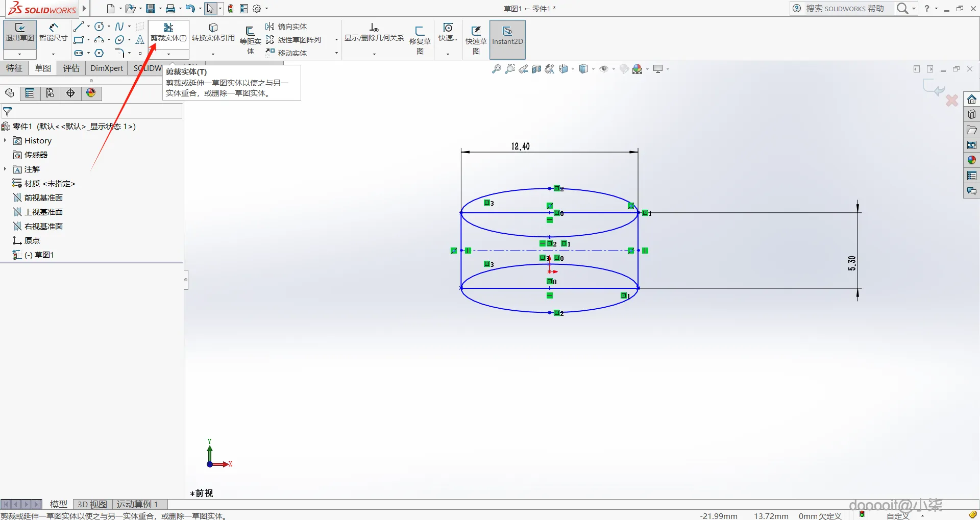
Task: Open the DimXpertManager tab
Action: point(70,93)
